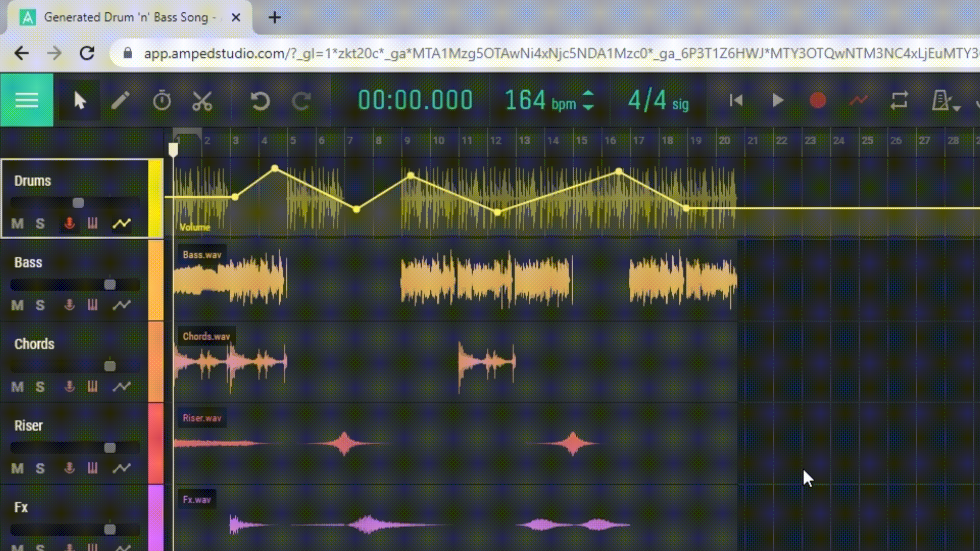
Task: Click the undo arrow icon
Action: point(260,101)
